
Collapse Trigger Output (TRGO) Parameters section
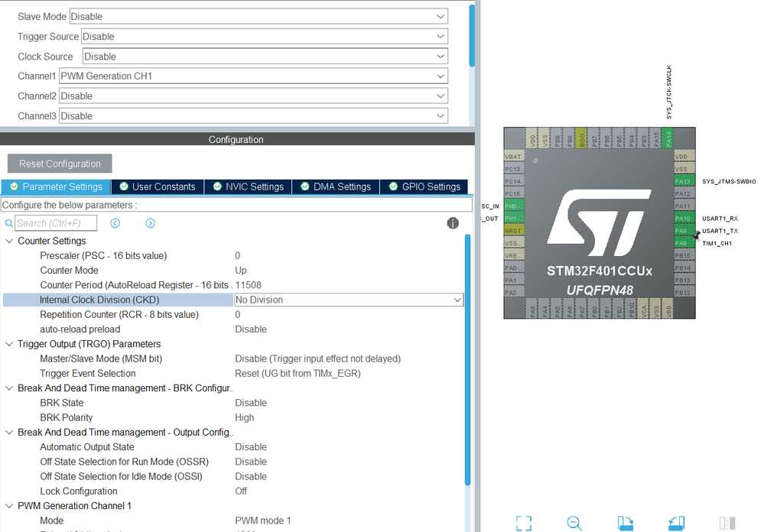8,344
